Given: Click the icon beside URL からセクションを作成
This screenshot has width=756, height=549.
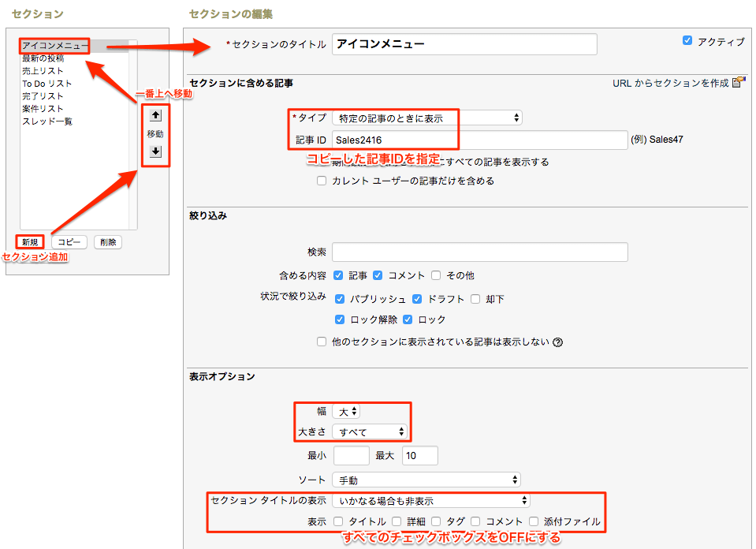Looking at the screenshot, I should (x=737, y=81).
